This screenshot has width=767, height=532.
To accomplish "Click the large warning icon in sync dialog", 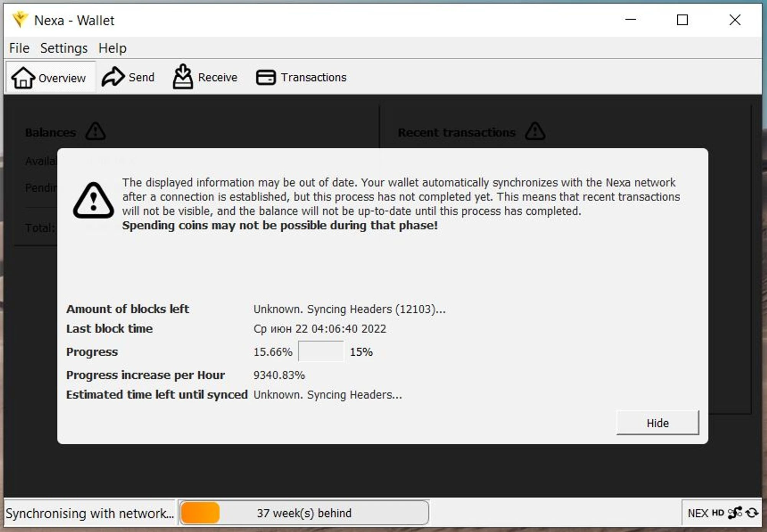I will (x=93, y=201).
